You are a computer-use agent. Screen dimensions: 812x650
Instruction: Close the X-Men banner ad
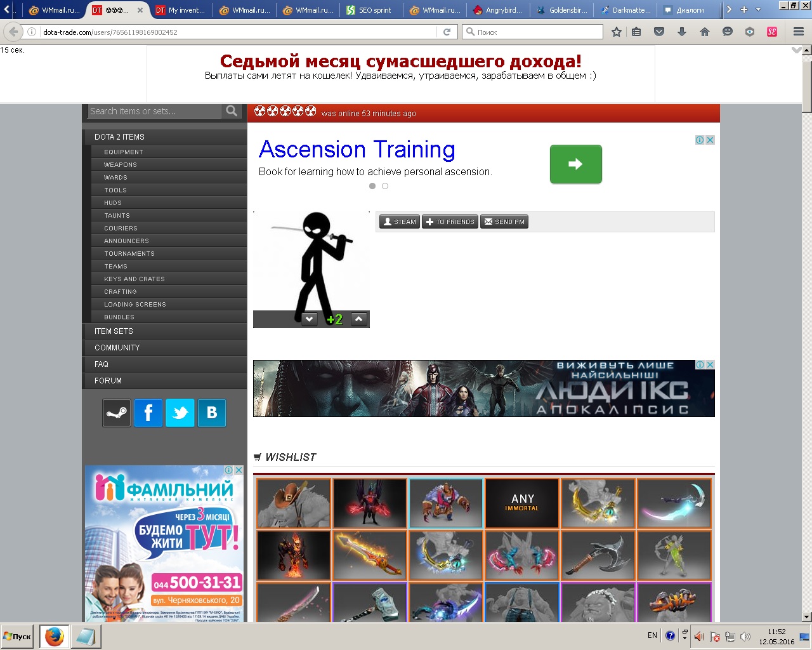pos(710,364)
